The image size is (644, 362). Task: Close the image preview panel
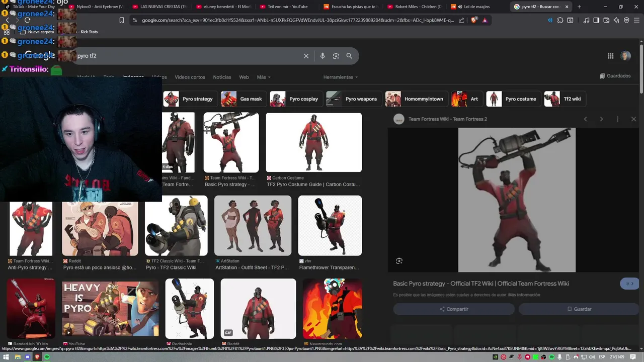pos(633,119)
